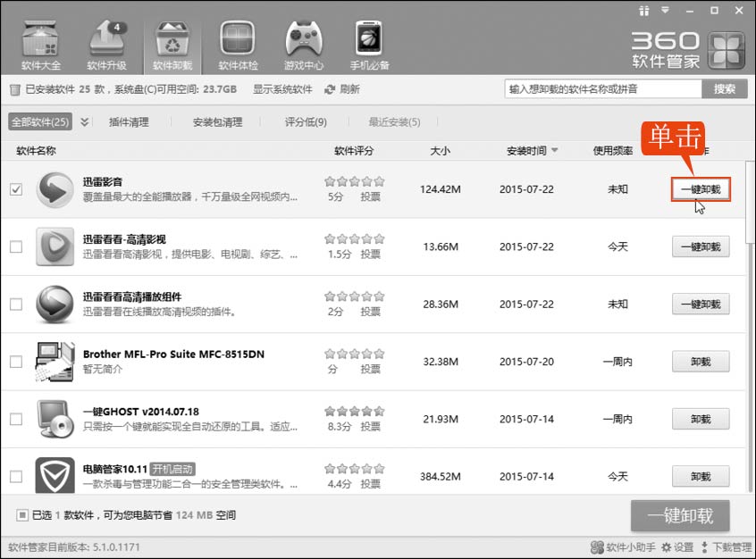
Task: Click the rating stars for Brother MFL-Pro Suite
Action: 355,354
